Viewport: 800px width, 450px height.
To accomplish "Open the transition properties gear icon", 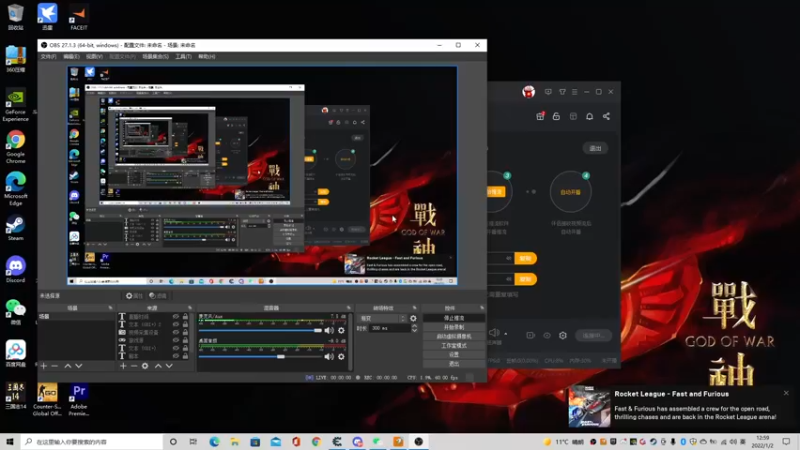I will [x=413, y=318].
